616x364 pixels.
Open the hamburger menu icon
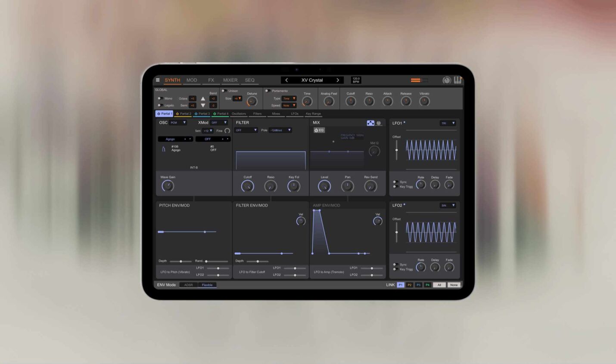(158, 80)
